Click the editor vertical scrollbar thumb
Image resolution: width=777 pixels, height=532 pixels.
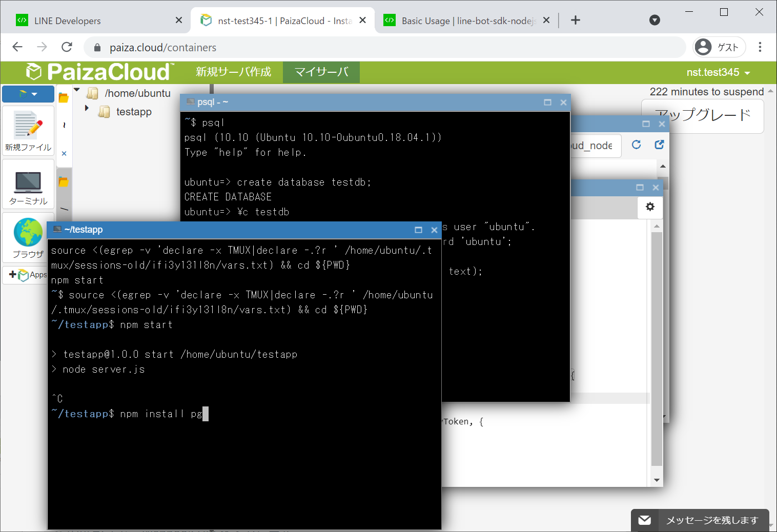(x=657, y=349)
